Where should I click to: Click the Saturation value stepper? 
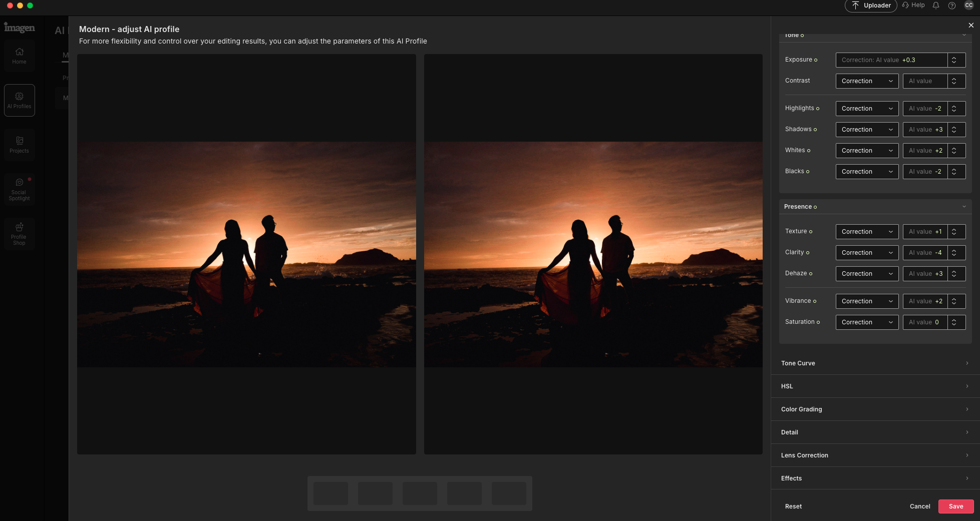(954, 322)
